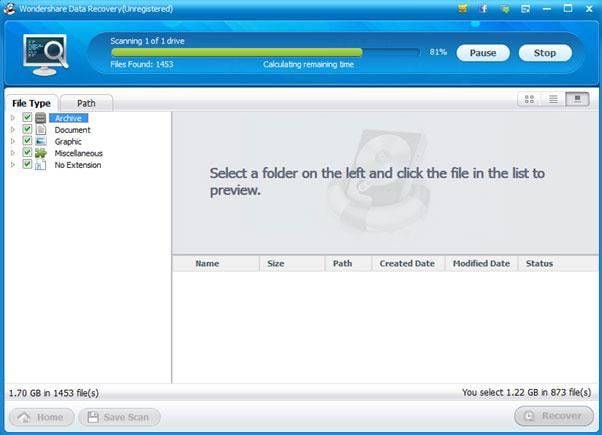Uncheck the Archive checkbox
The image size is (602, 435).
[x=27, y=117]
